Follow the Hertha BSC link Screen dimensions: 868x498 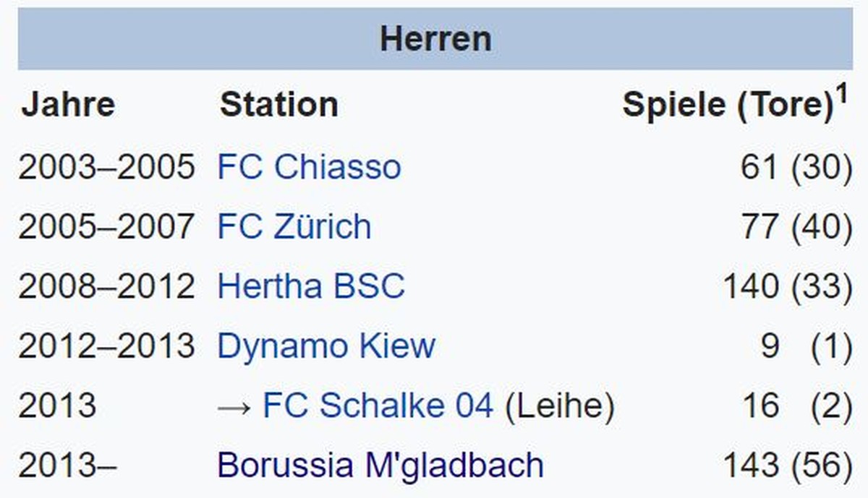(x=311, y=287)
